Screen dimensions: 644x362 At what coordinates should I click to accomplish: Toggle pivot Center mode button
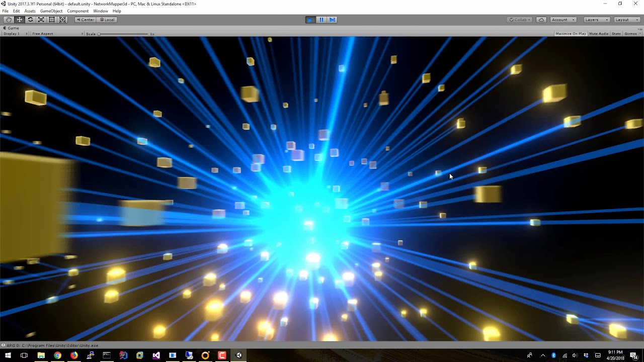coord(85,20)
